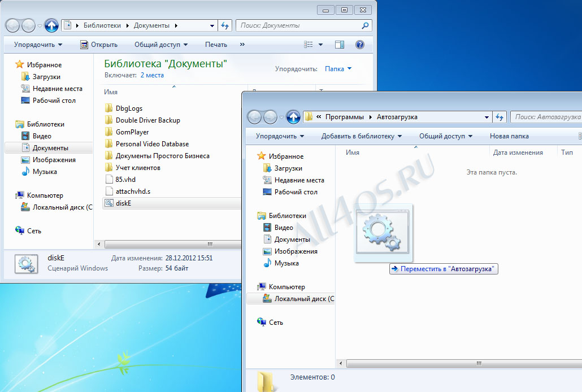Viewport: 582px width, 392px height.
Task: Click the Forward arrow in Автозагрузка window
Action: [270, 117]
